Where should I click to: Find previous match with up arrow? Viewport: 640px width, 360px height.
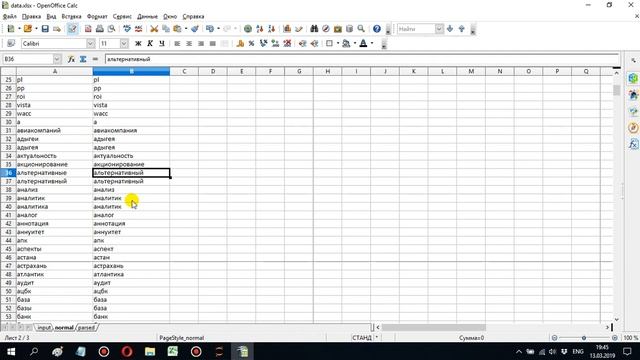point(462,29)
